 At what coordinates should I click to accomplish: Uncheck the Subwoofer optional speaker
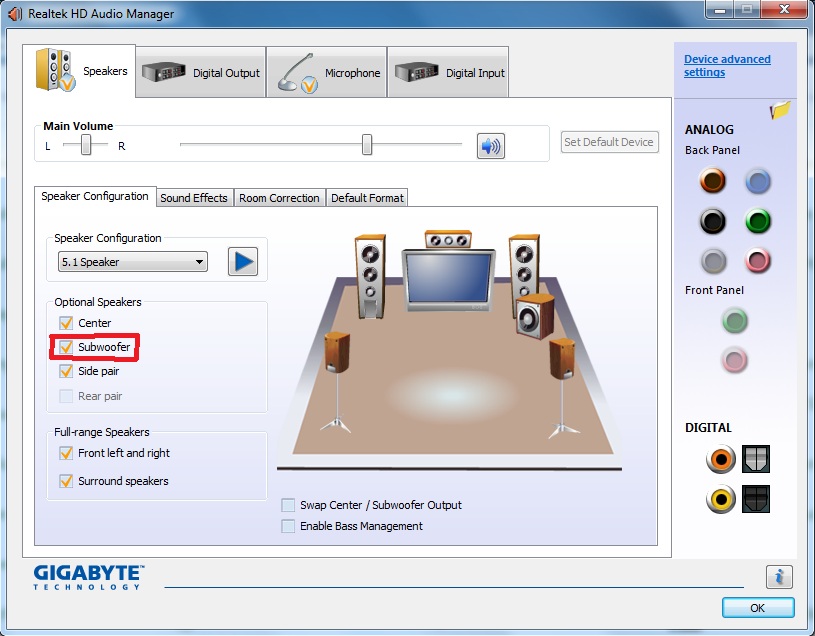tap(66, 347)
